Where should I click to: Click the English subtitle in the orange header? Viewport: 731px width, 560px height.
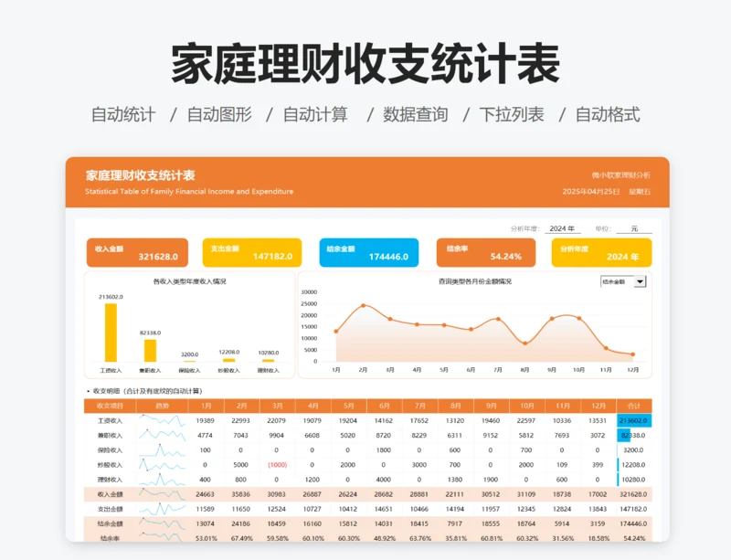point(189,191)
